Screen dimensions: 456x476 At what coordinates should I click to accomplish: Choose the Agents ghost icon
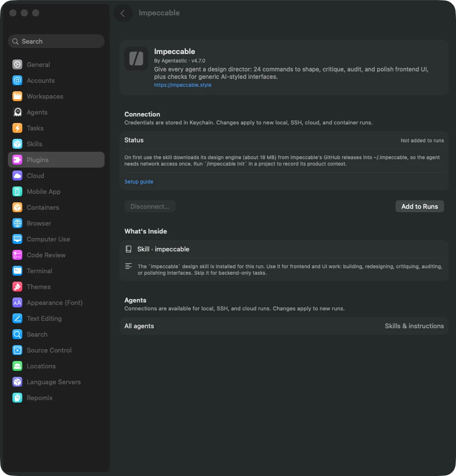coord(17,112)
